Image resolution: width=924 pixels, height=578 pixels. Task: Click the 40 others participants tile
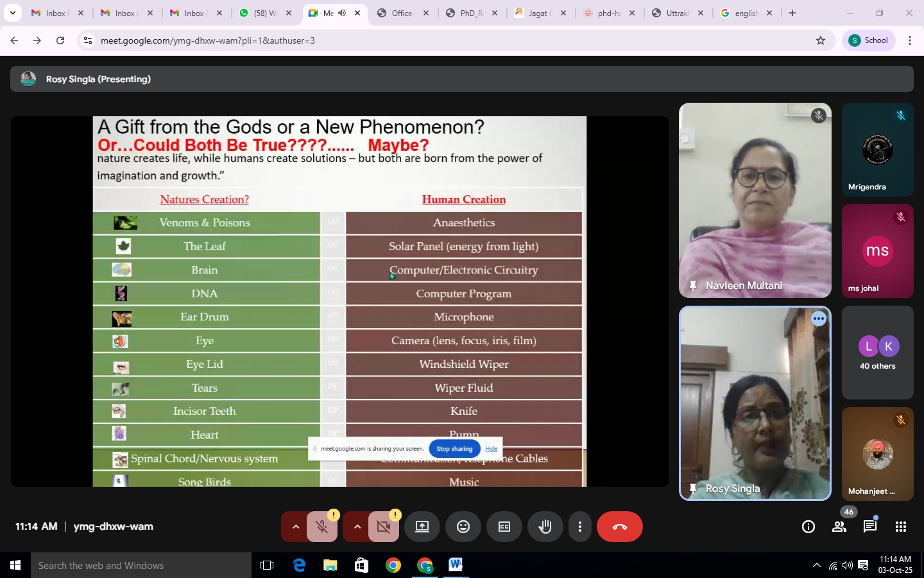877,353
